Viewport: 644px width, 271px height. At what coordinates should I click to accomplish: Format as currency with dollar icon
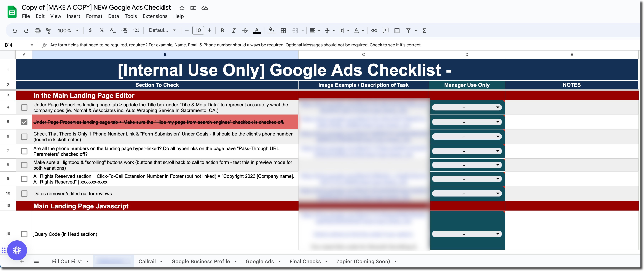coord(90,30)
